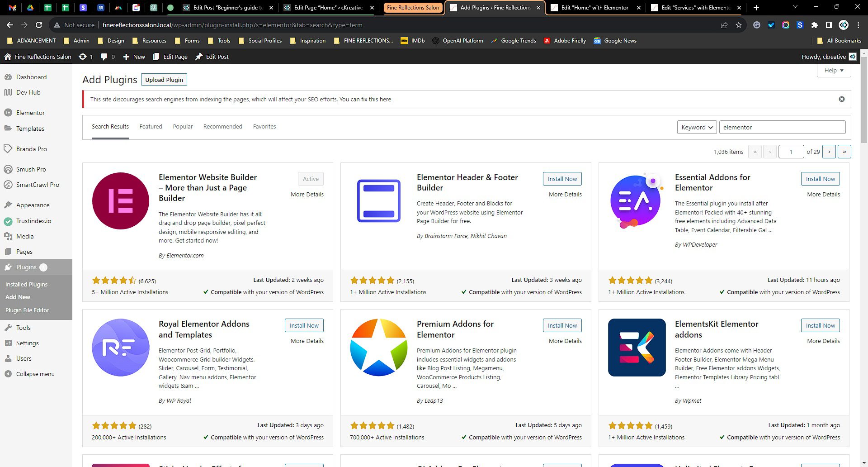Reload the page with browser refresh
Image resolution: width=868 pixels, height=467 pixels.
(39, 25)
